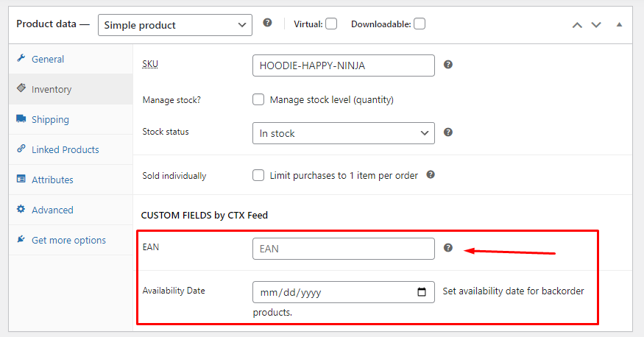Click the Advanced gear icon

click(21, 209)
